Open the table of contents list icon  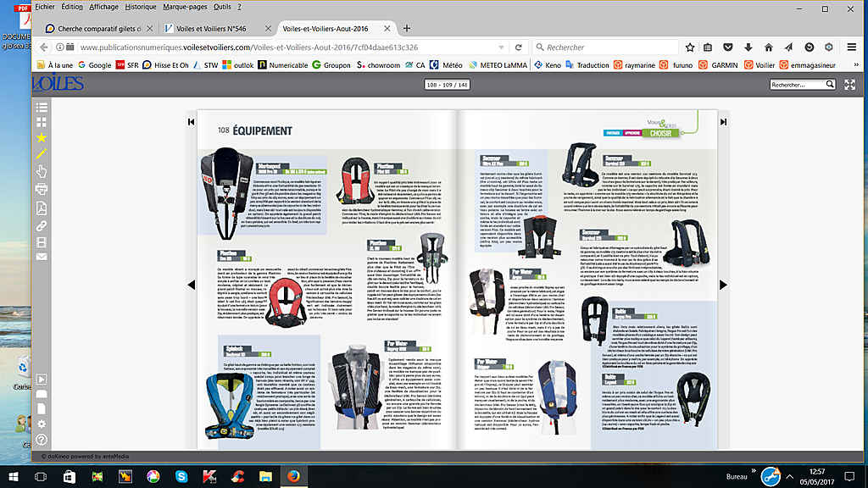pos(42,108)
